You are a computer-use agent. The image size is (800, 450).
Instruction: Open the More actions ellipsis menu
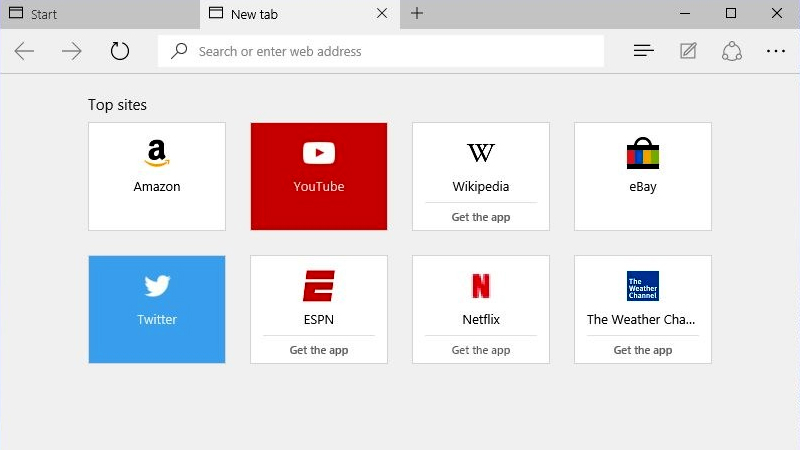click(776, 51)
